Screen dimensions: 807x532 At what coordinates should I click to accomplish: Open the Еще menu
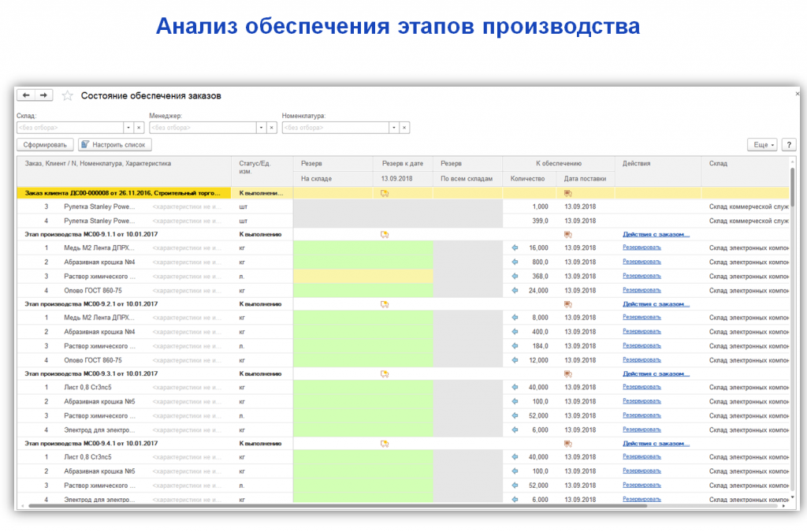pyautogui.click(x=762, y=145)
